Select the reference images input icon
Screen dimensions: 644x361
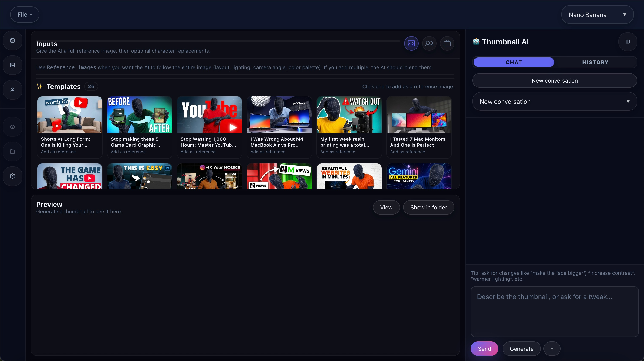coord(411,43)
